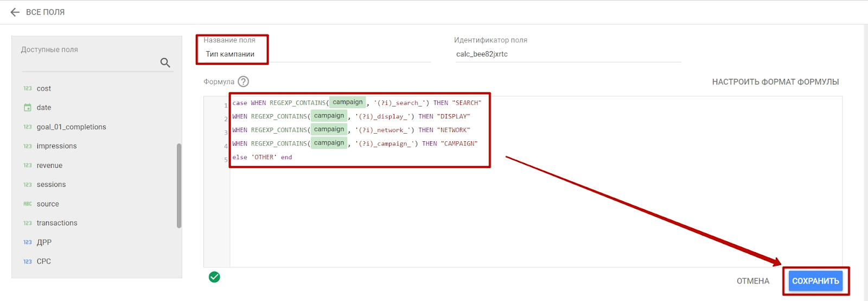Click the "NETWORK" text in the formula

click(x=454, y=130)
